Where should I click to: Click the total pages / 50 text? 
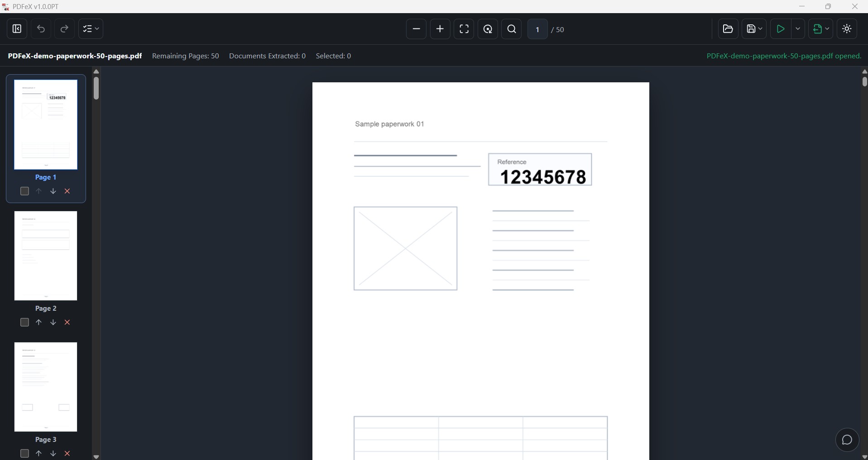[557, 29]
